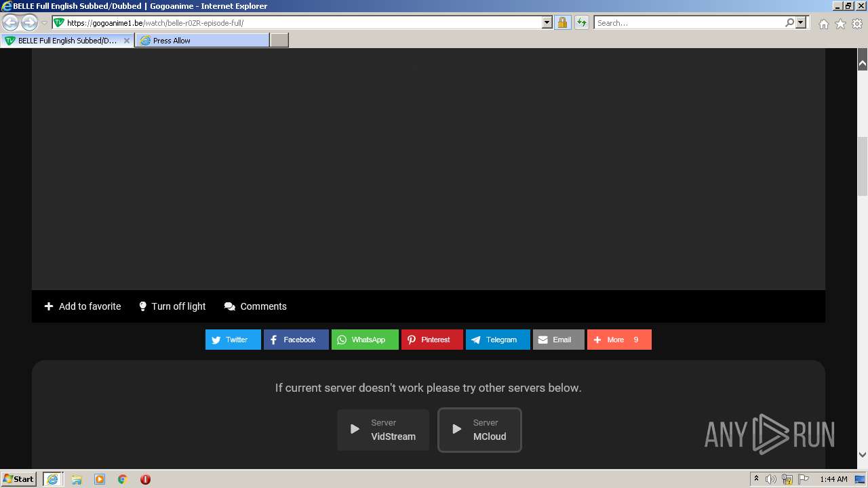Switch to the BELLE Full English Subbed tab
868x488 pixels.
(x=67, y=41)
